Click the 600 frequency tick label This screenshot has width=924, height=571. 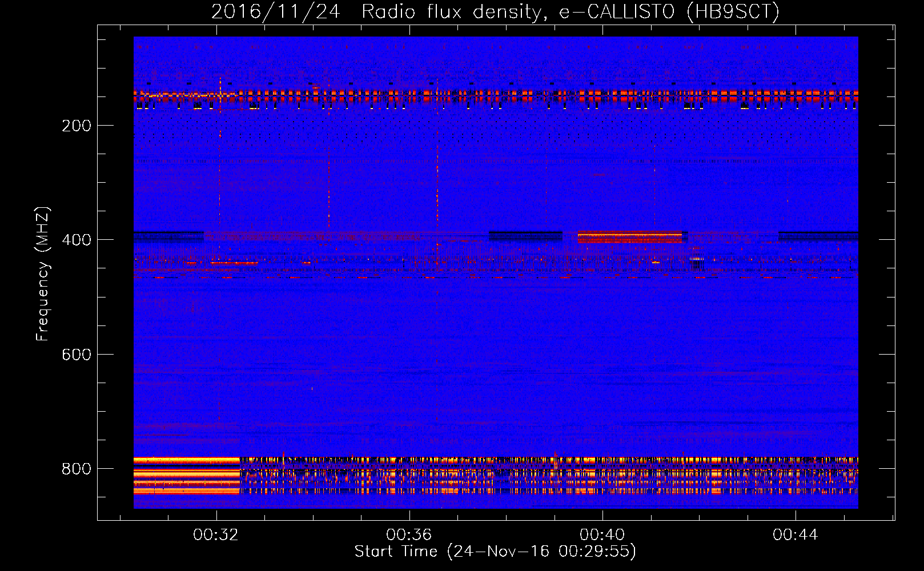77,355
